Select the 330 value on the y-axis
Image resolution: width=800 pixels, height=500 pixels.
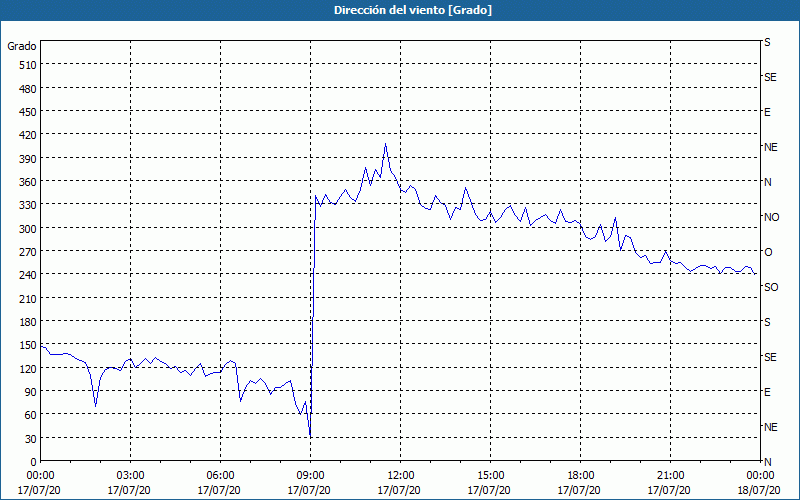(x=28, y=205)
